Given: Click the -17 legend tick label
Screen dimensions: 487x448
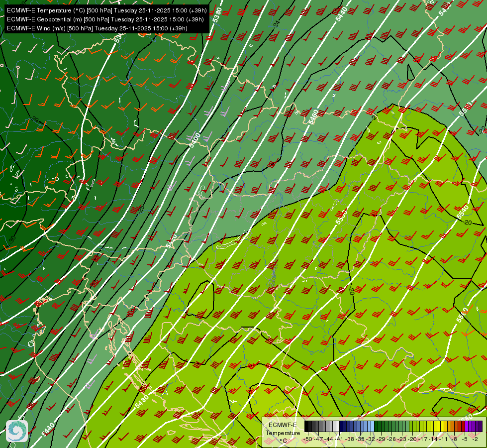Looking at the screenshot, I should pos(422,439).
